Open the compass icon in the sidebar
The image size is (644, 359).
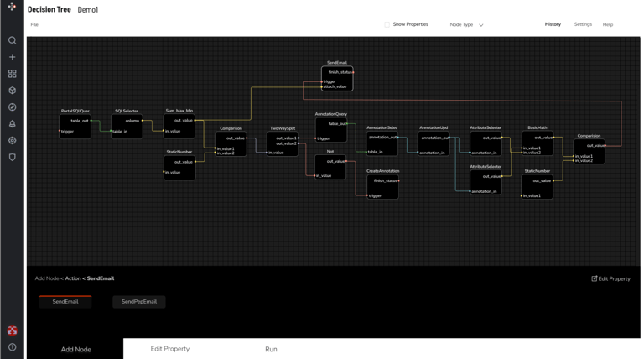13,107
